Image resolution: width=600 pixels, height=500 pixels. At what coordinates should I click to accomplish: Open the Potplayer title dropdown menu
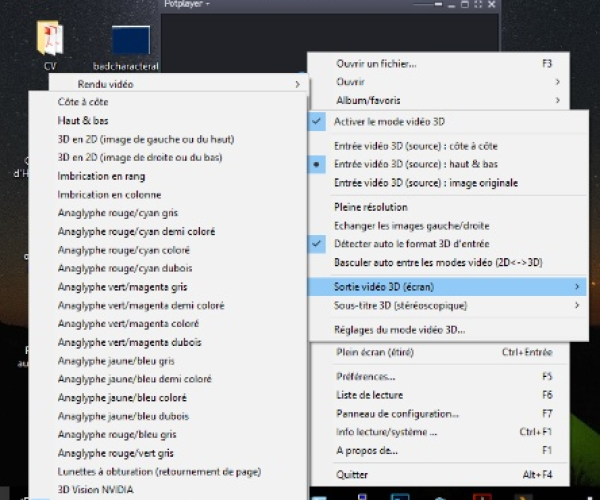187,4
